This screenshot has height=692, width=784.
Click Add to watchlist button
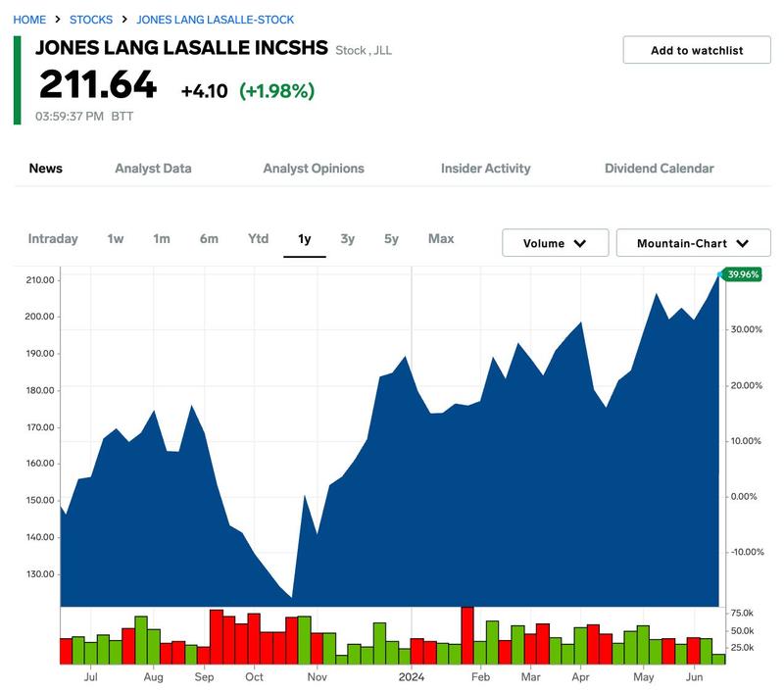point(697,50)
